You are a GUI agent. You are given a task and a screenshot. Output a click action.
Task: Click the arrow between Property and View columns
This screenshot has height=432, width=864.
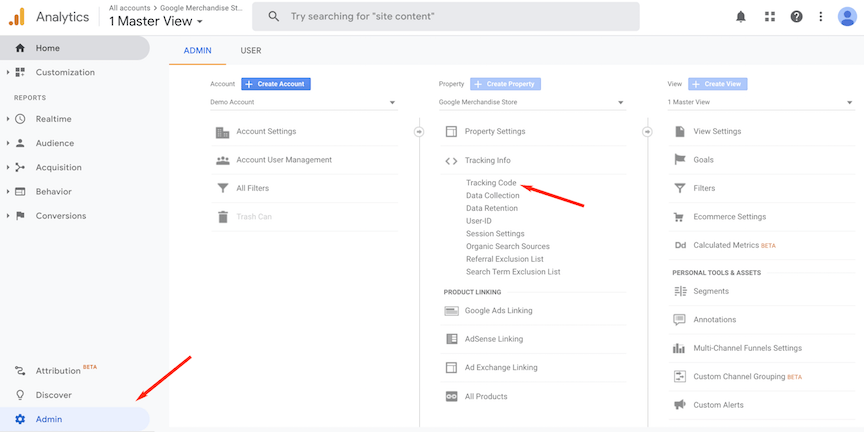(x=647, y=132)
